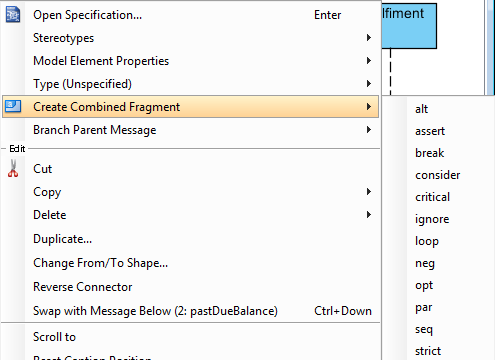
Task: Select the critical fragment entry
Action: coord(433,197)
